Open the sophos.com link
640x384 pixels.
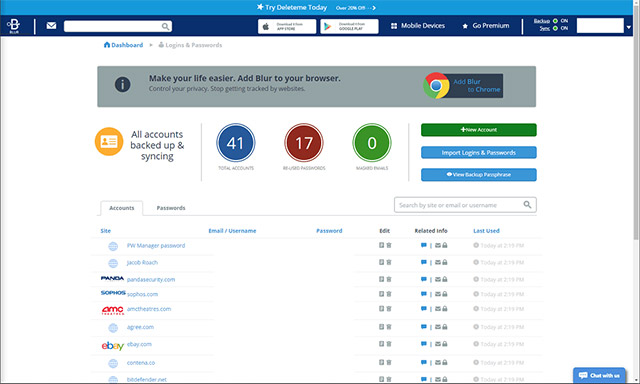[142, 294]
